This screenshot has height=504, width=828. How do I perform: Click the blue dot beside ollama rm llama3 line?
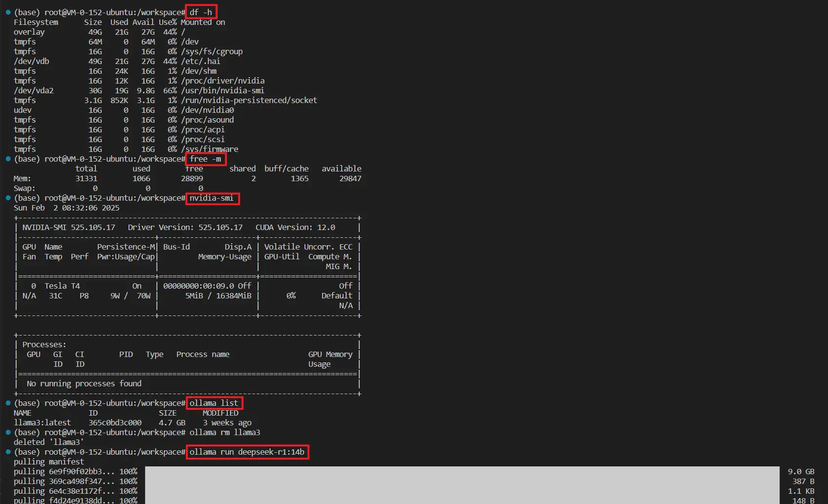(x=7, y=432)
